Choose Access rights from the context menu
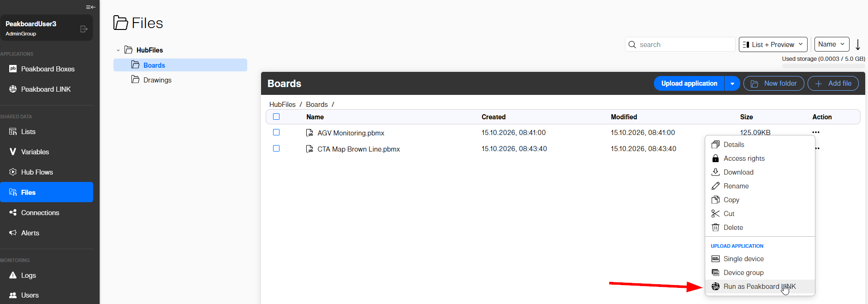 [760, 158]
